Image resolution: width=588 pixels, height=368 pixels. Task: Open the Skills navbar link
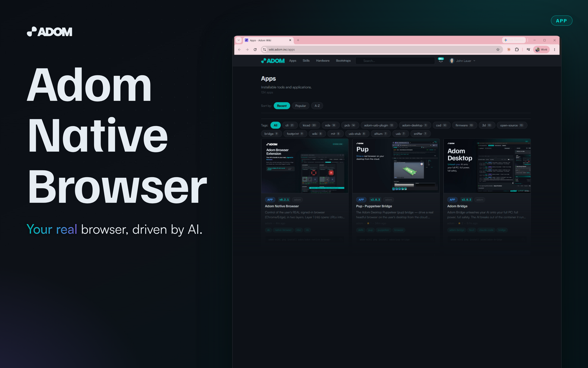pyautogui.click(x=306, y=61)
